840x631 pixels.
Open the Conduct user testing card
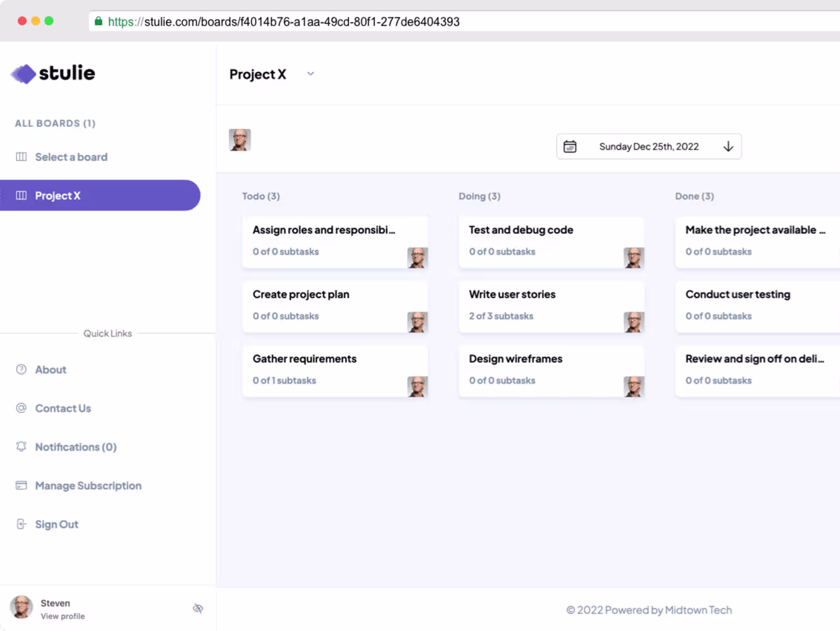coord(750,305)
